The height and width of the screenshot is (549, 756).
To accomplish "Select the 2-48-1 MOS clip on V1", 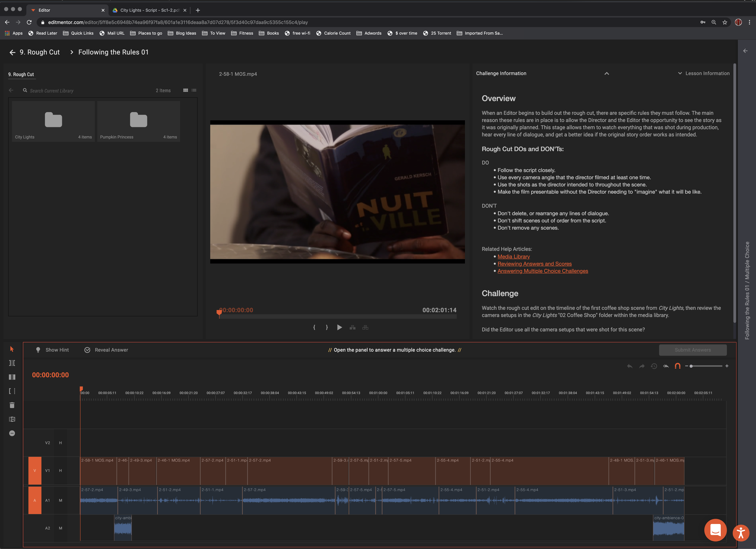I will click(x=622, y=471).
